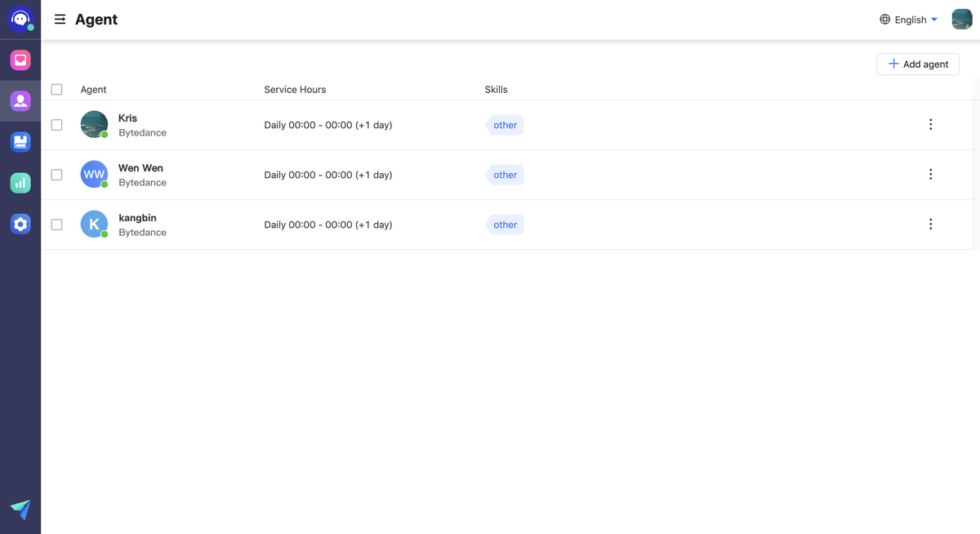Show the three-dot actions menu for kangbin

tap(930, 225)
